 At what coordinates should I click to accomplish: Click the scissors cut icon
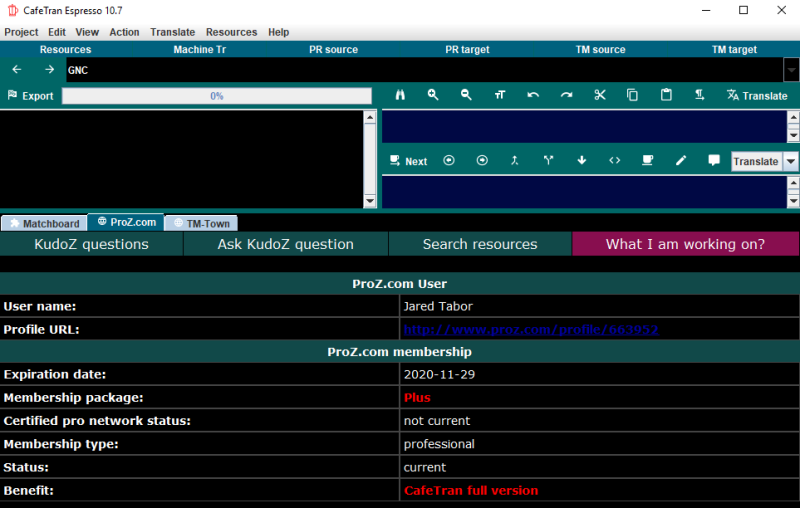599,95
